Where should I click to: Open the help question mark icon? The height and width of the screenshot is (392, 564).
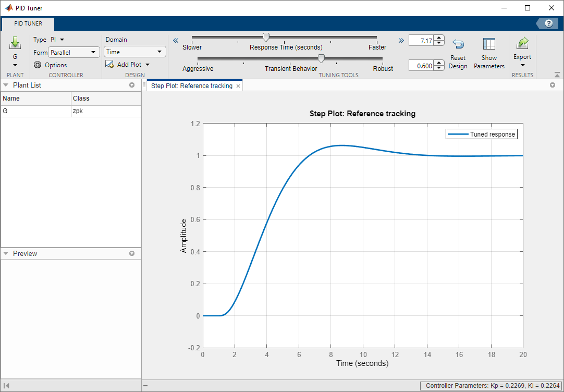(548, 23)
